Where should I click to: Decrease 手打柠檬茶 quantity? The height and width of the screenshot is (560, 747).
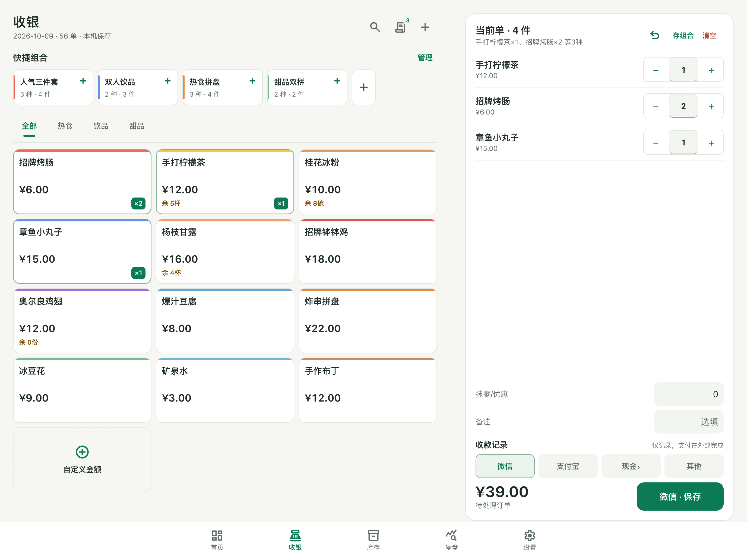656,70
